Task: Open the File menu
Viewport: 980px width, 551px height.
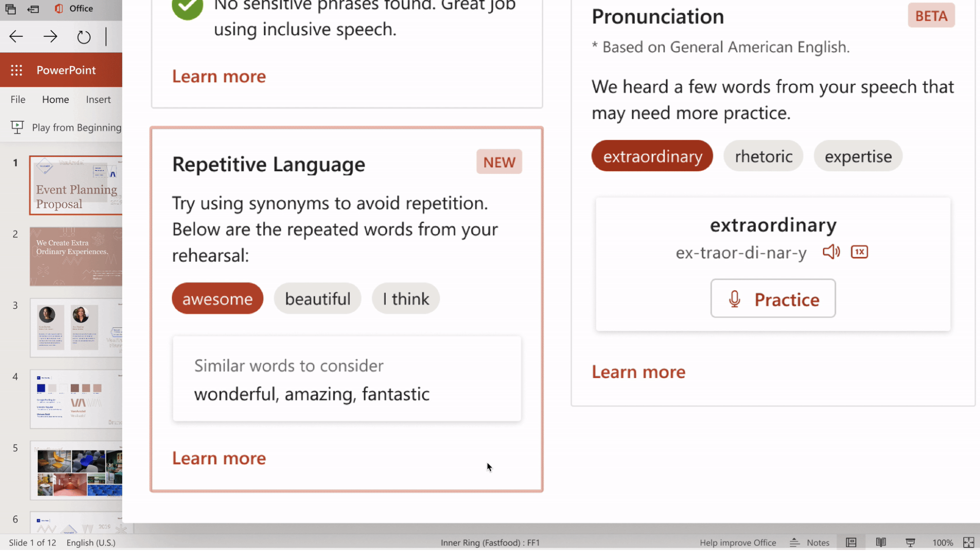Action: click(x=18, y=100)
